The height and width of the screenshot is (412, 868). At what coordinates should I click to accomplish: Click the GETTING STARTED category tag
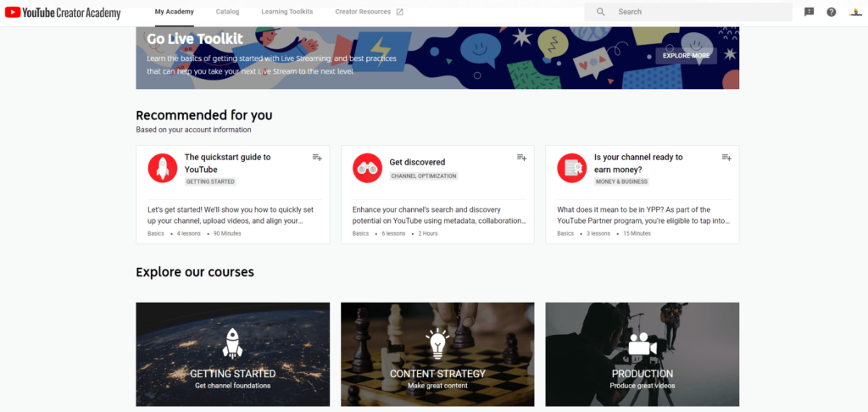pos(210,181)
